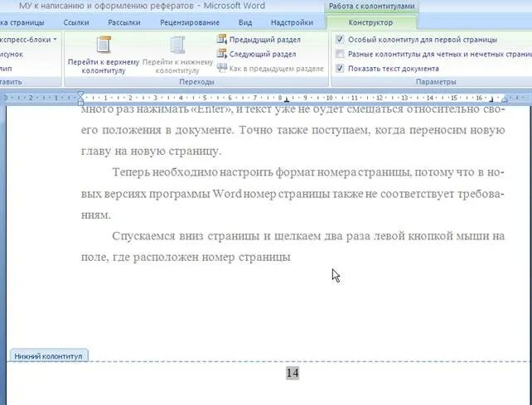Switch to the Вид tab
The width and height of the screenshot is (532, 405).
click(x=245, y=22)
